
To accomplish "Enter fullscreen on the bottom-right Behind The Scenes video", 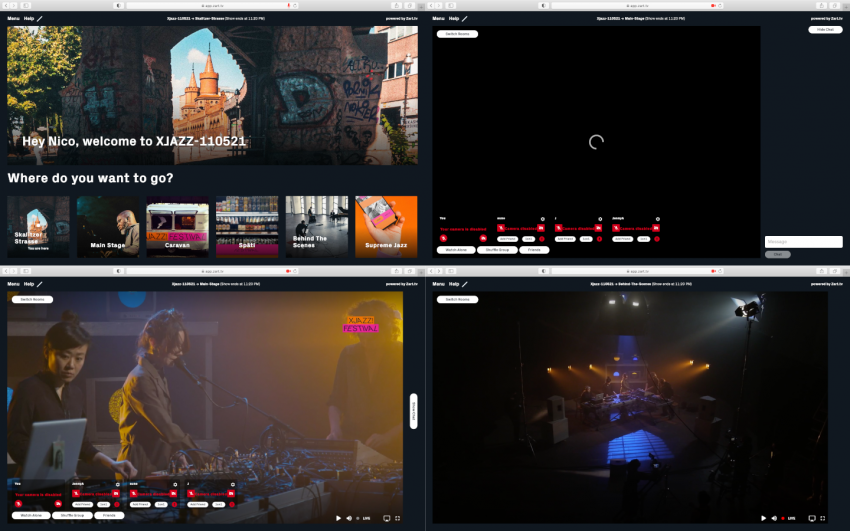I will 823,518.
